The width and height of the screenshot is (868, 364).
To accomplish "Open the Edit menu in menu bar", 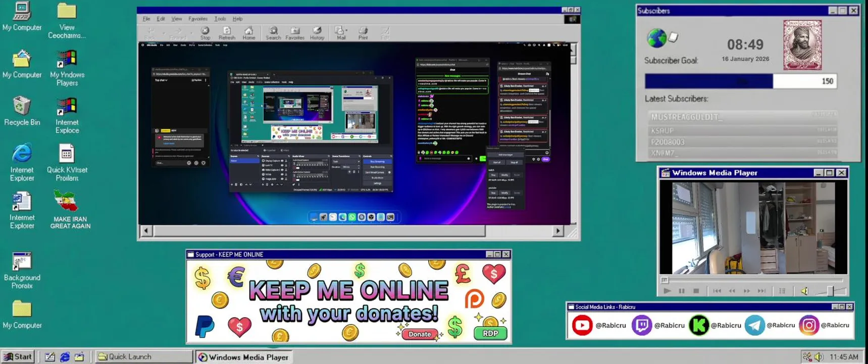I will pos(161,19).
